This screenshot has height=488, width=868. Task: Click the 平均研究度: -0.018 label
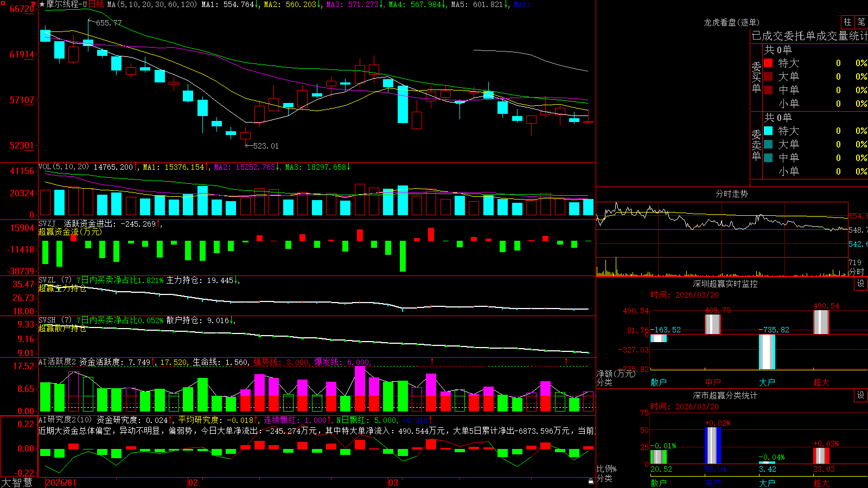coord(218,420)
